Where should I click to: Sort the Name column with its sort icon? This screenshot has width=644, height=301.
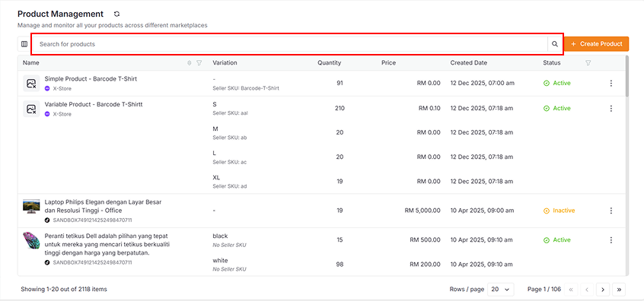(190, 63)
